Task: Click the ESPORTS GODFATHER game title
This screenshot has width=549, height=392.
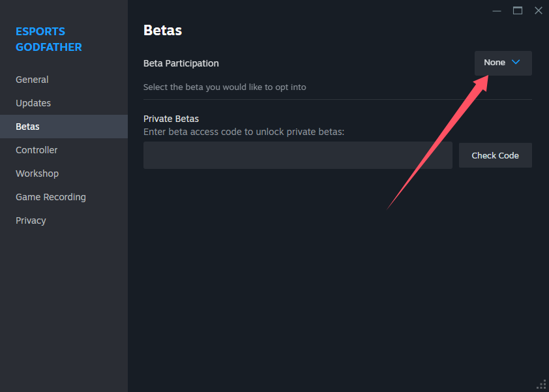Action: click(49, 39)
